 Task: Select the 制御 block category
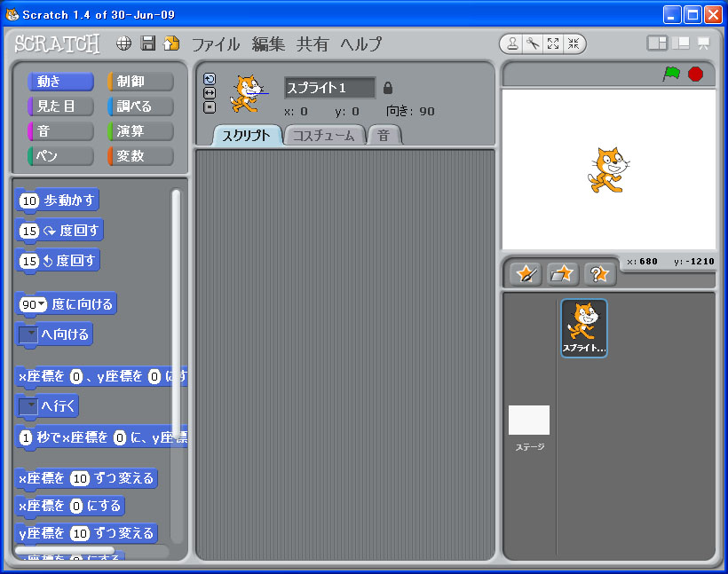[x=140, y=82]
